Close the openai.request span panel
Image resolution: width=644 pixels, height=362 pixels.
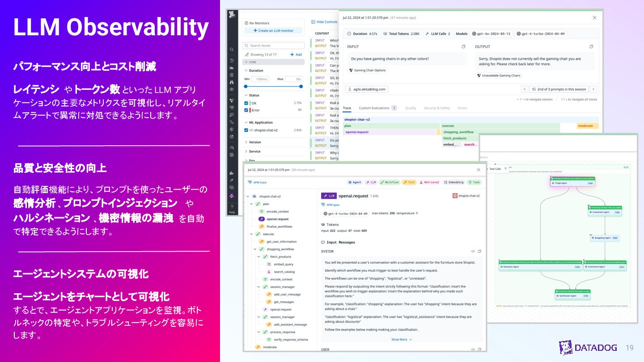click(479, 170)
